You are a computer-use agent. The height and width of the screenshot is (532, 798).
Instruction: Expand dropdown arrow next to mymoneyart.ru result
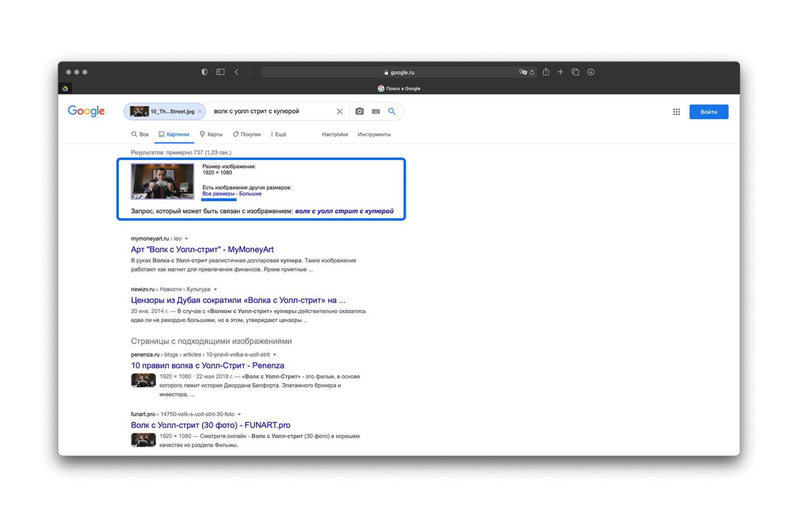[187, 239]
